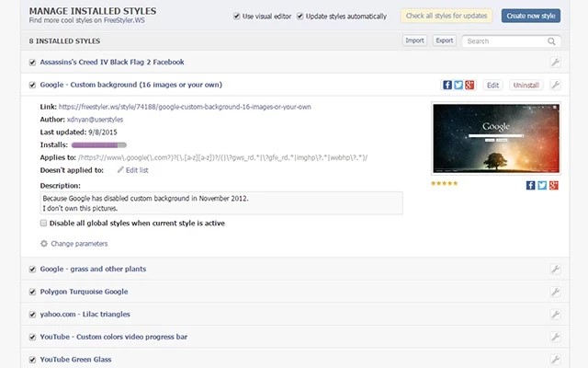Click the Installs purple progress bar

click(x=99, y=145)
